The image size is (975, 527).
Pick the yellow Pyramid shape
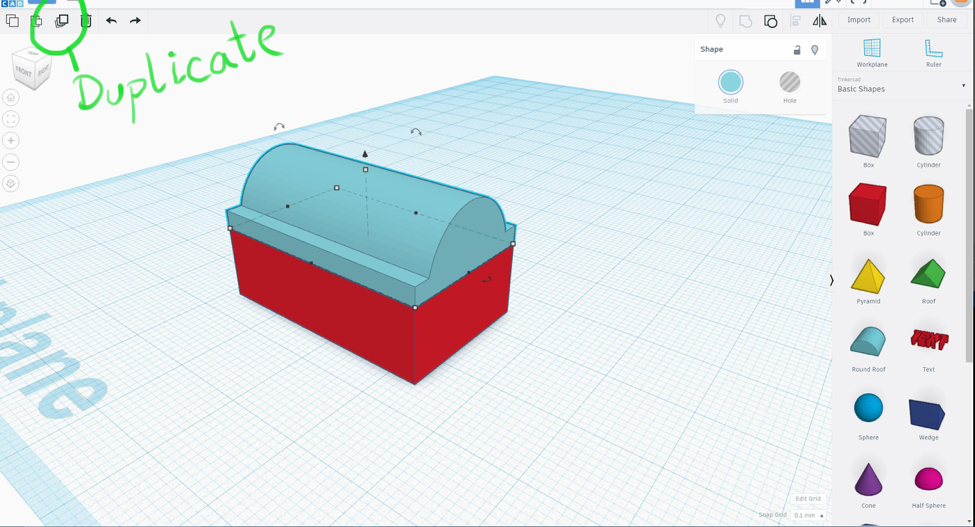point(868,276)
